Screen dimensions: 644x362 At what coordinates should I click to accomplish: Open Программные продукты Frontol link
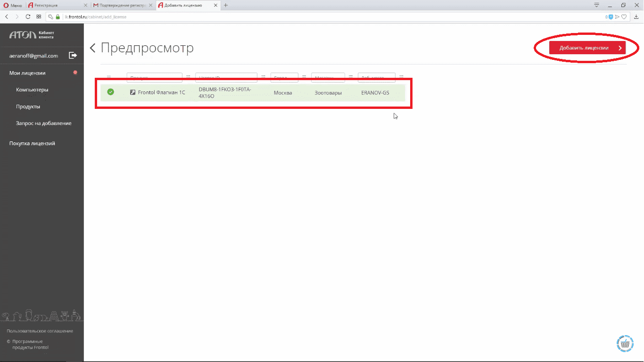pos(30,344)
